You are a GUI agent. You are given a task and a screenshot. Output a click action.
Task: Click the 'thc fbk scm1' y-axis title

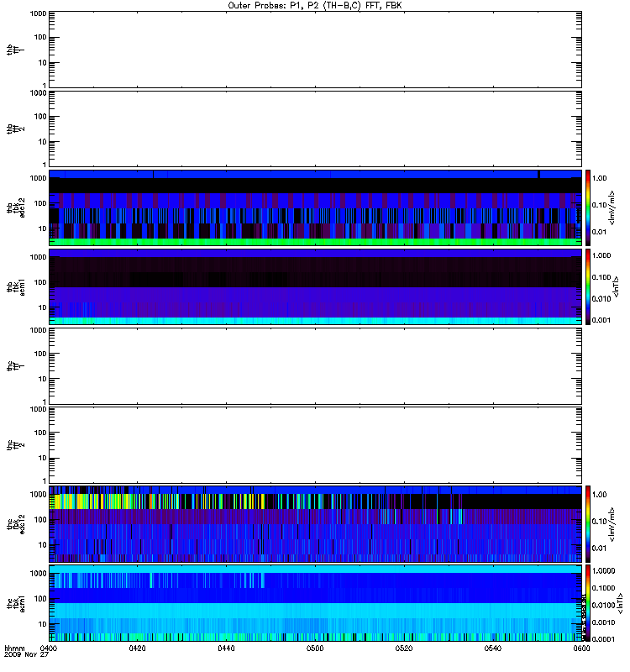click(x=15, y=603)
